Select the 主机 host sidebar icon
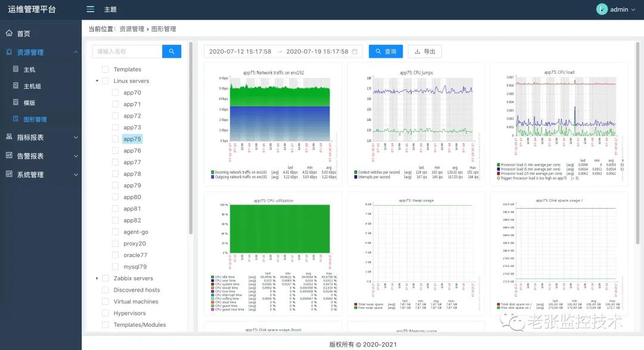644x350 pixels. [x=17, y=69]
